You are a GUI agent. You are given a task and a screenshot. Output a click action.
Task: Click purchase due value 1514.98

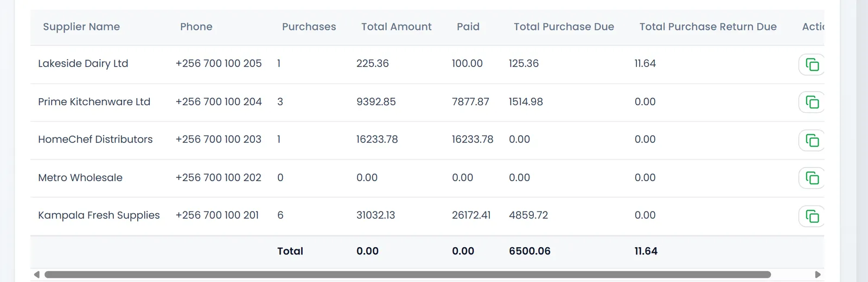526,101
